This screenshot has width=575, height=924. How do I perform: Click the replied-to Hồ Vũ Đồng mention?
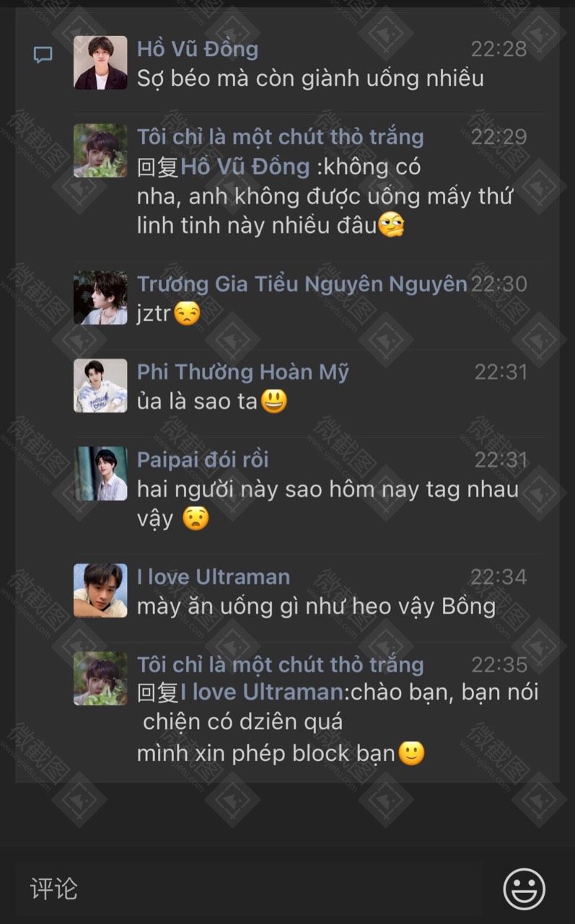pos(245,167)
